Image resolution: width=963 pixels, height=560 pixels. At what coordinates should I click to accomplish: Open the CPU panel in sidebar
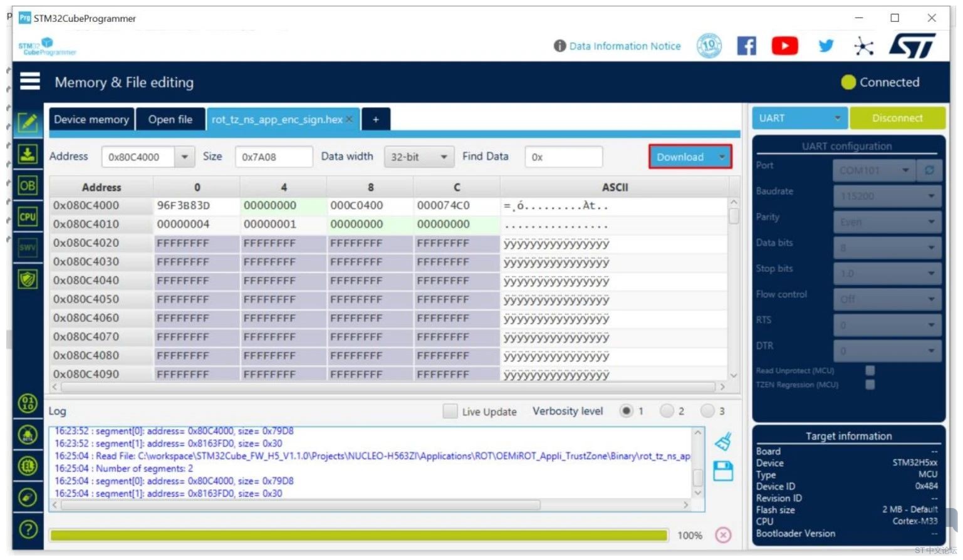(x=28, y=217)
